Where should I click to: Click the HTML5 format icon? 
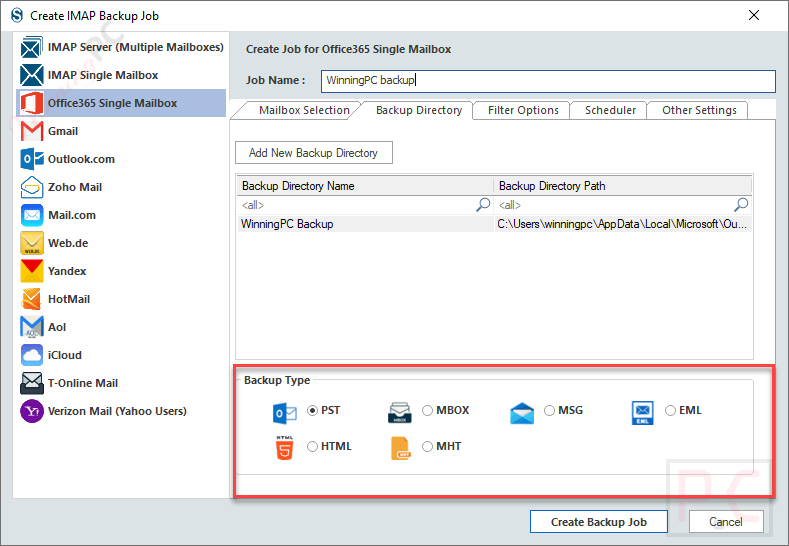[285, 448]
